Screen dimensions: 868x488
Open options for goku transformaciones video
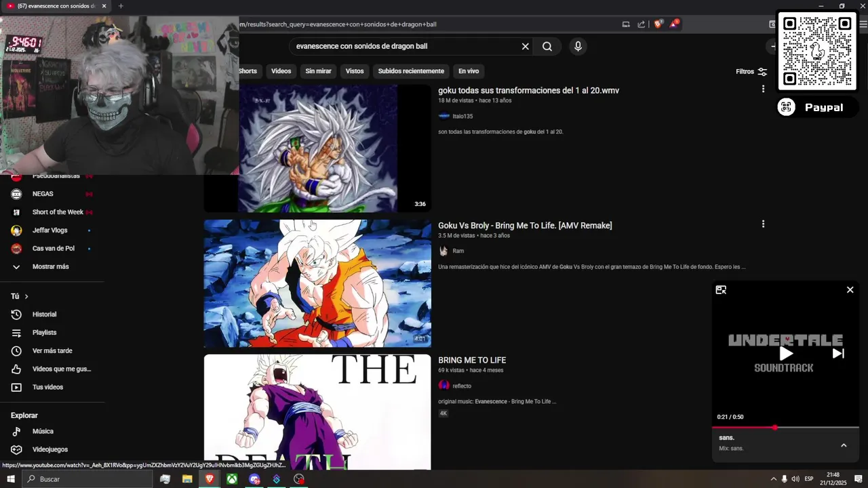pyautogui.click(x=763, y=89)
